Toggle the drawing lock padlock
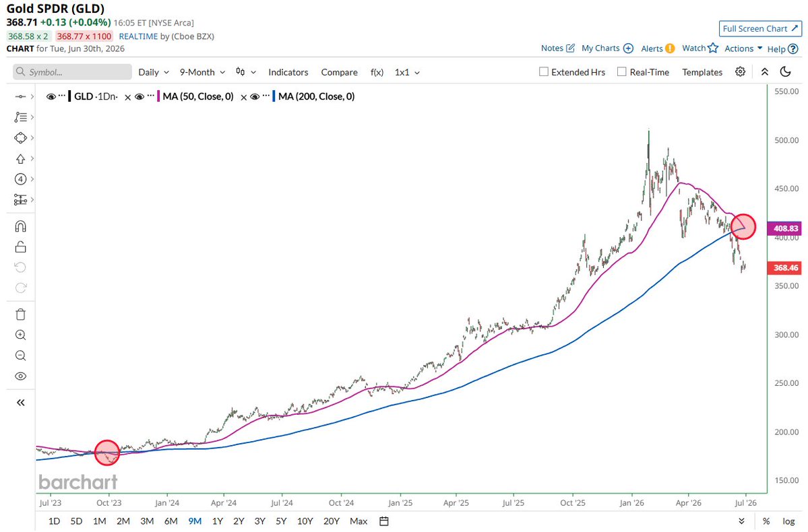 click(20, 247)
